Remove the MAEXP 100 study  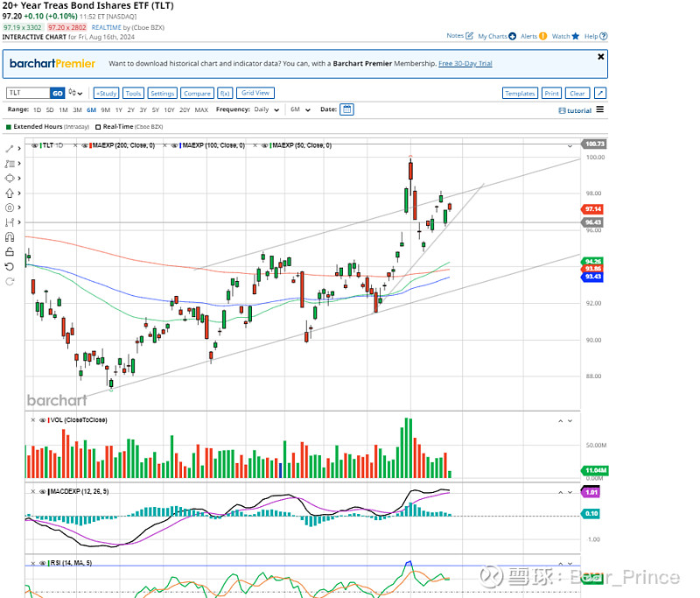165,145
